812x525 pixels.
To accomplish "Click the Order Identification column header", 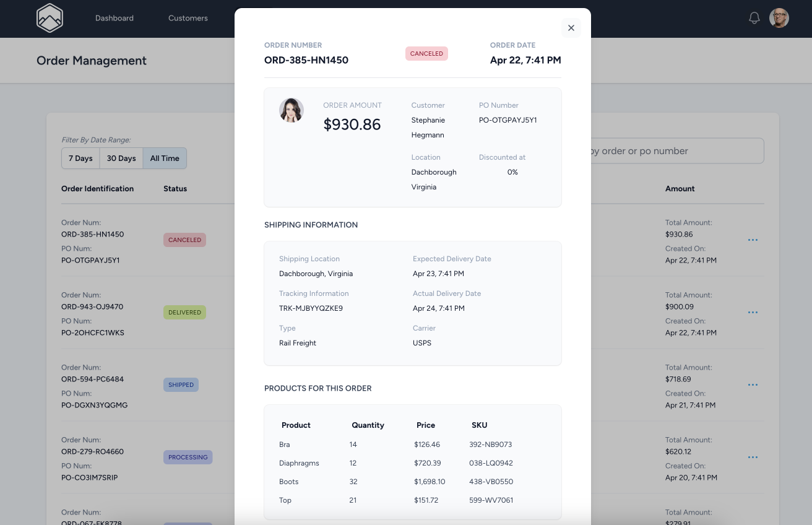I will tap(97, 189).
